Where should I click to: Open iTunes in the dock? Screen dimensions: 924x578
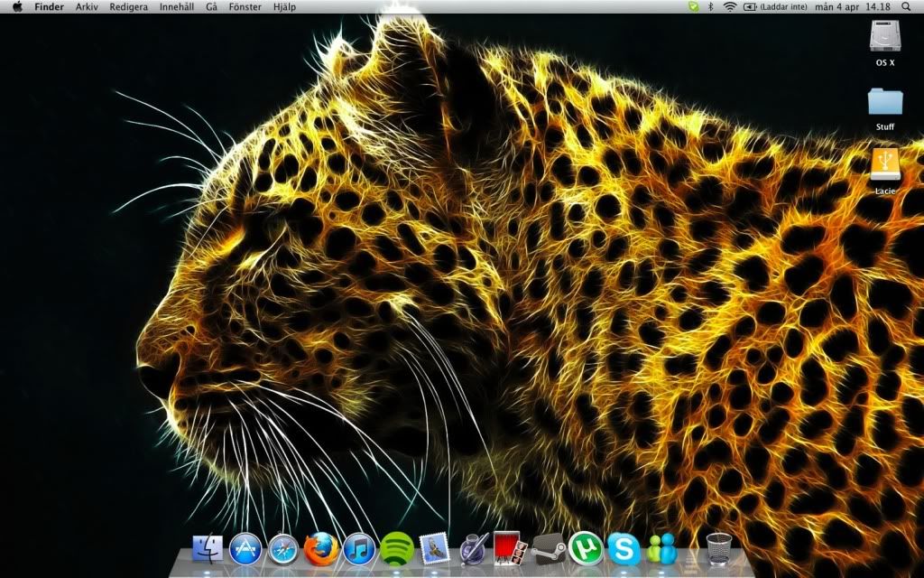click(x=359, y=548)
